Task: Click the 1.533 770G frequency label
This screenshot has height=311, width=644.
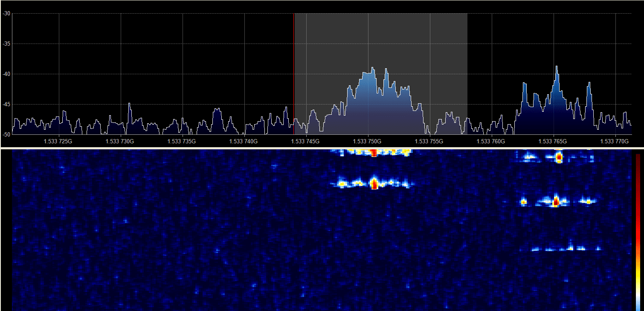Action: [x=615, y=141]
